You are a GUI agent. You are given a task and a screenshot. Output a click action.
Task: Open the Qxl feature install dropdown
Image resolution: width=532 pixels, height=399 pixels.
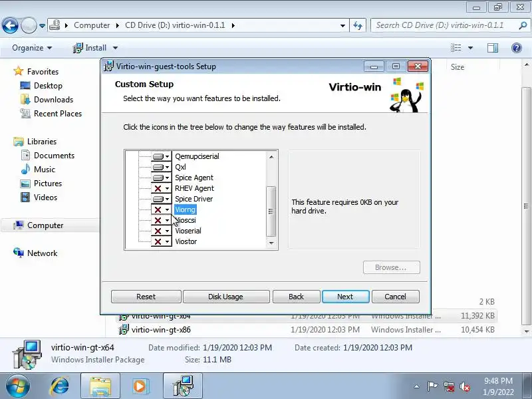pyautogui.click(x=161, y=167)
